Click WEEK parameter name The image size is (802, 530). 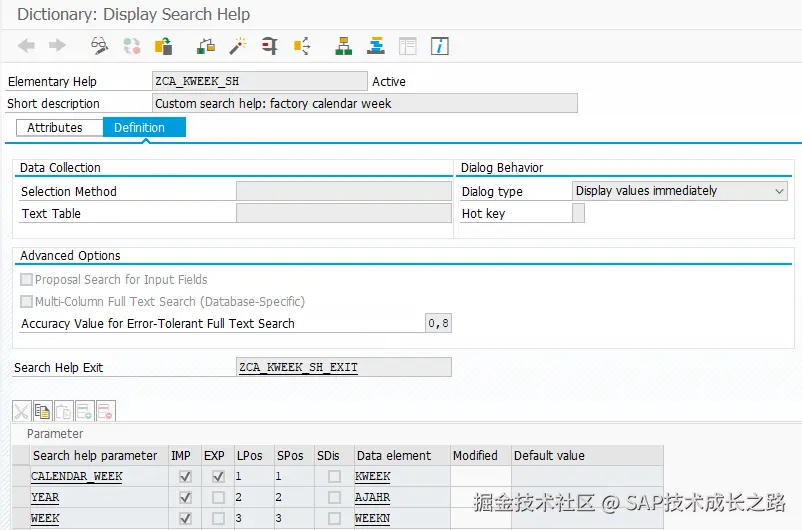tap(45, 518)
